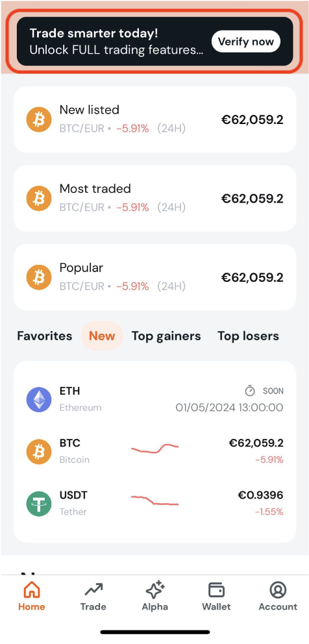Tap the Tether coin icon
The image size is (309, 644).
click(x=39, y=504)
